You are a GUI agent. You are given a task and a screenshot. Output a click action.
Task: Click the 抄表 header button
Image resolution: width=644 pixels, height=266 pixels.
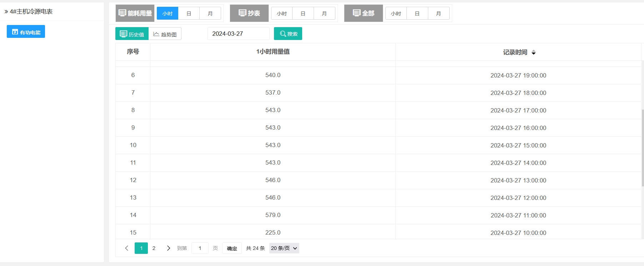[249, 13]
